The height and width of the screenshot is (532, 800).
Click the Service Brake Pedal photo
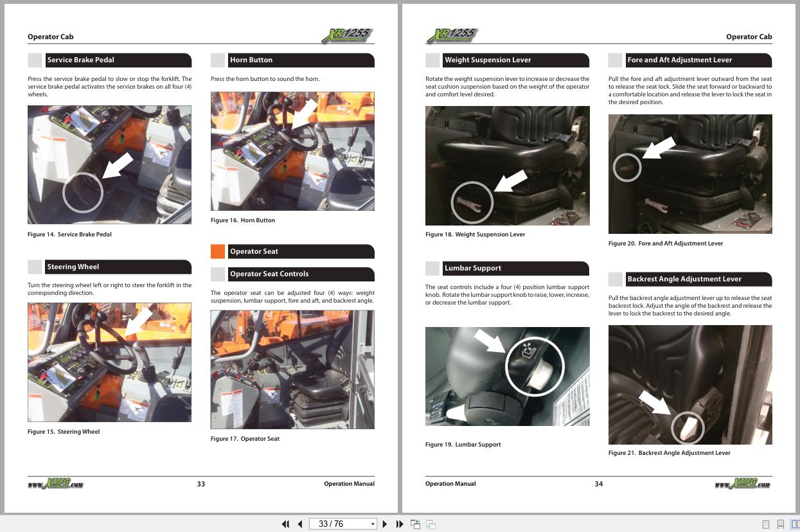(x=109, y=165)
